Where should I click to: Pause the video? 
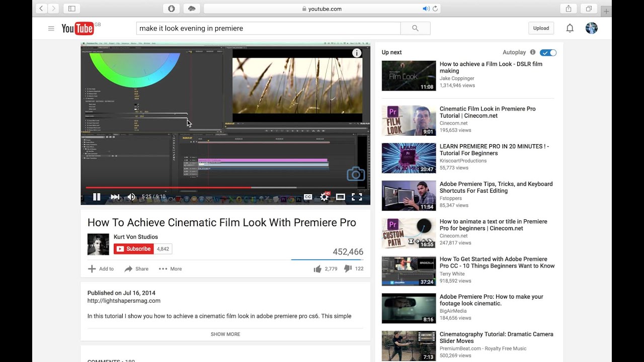pos(97,197)
